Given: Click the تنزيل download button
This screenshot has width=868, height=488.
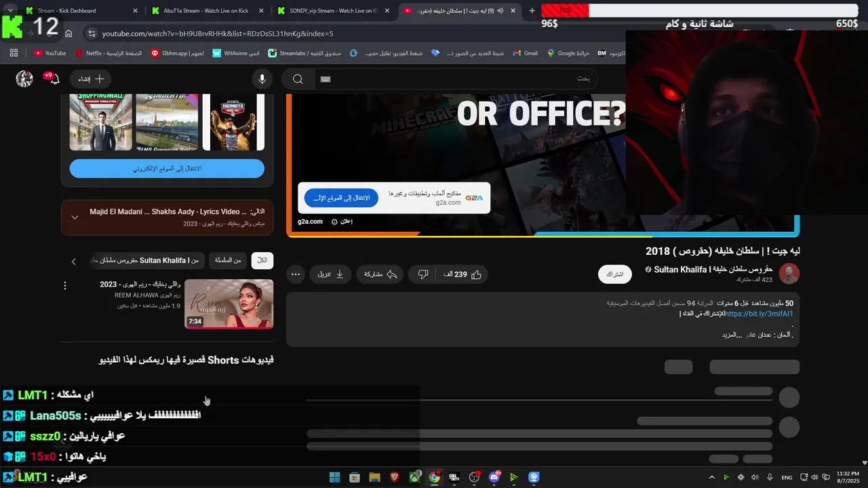Looking at the screenshot, I should pos(331,274).
